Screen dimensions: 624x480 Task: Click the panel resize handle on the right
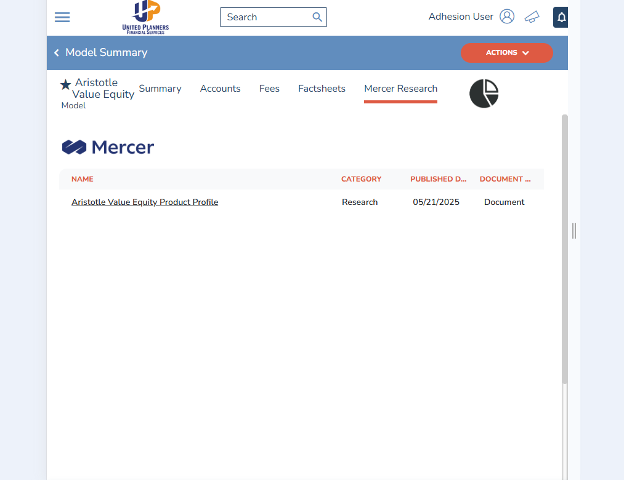[574, 231]
